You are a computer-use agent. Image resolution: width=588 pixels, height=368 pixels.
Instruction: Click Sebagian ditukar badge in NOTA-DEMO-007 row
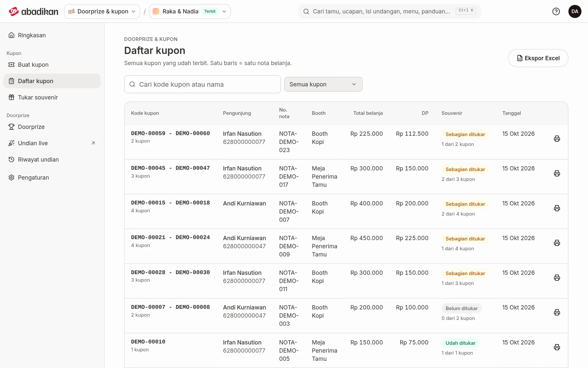coord(465,204)
